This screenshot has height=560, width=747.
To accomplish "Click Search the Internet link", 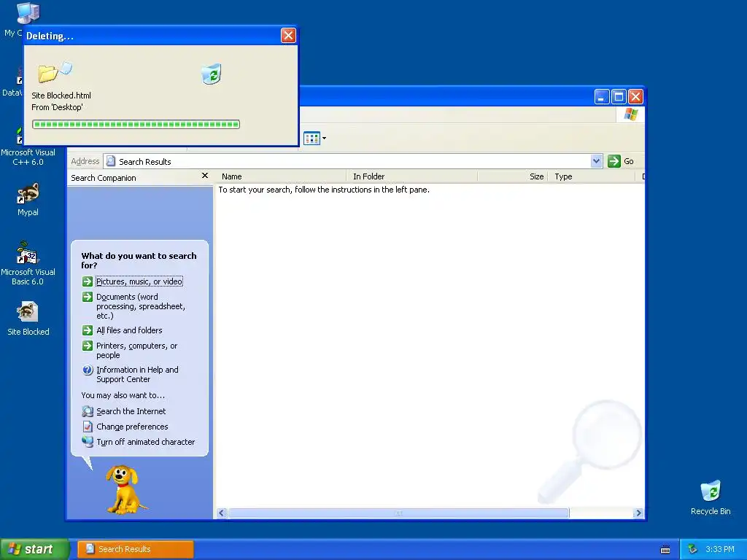I will point(131,411).
